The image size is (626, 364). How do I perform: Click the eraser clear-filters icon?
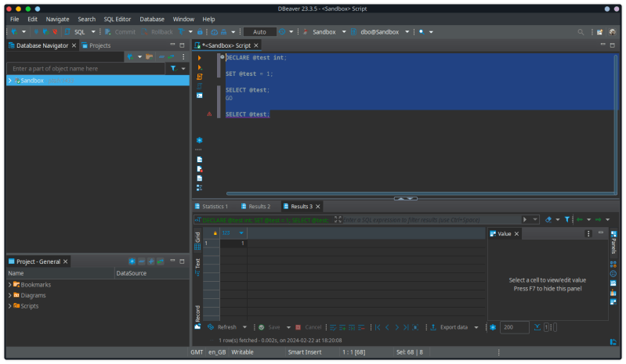point(548,220)
